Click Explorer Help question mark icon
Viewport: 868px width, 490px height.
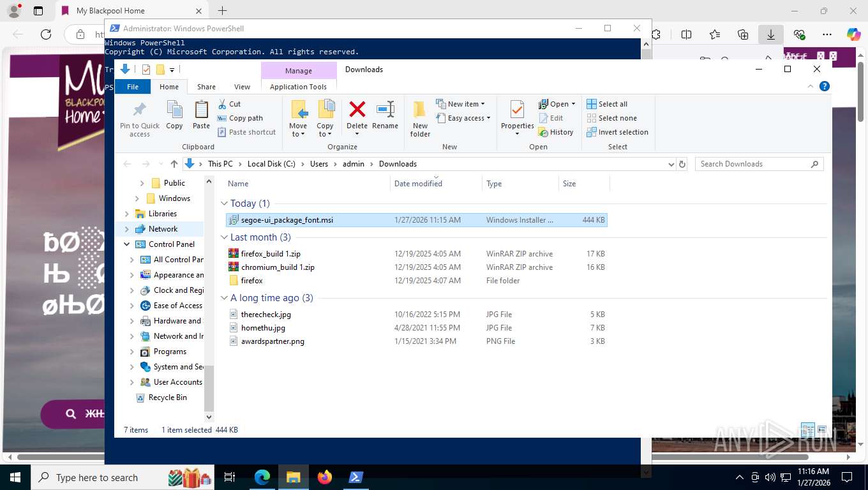tap(825, 86)
